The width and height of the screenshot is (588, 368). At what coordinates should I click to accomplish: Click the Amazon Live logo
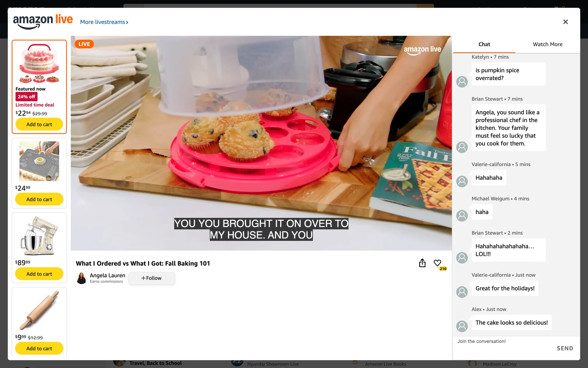point(43,21)
